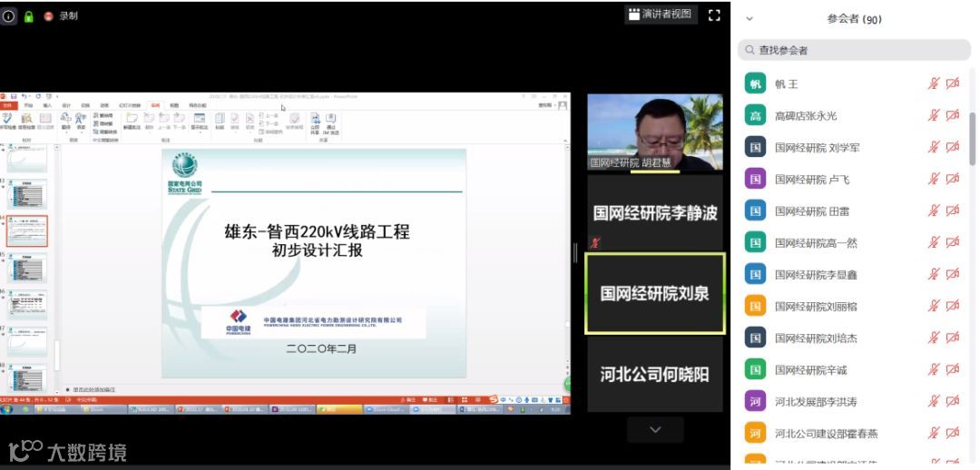
Task: Open the AutoCAD taskbar item
Action: pyautogui.click(x=150, y=409)
